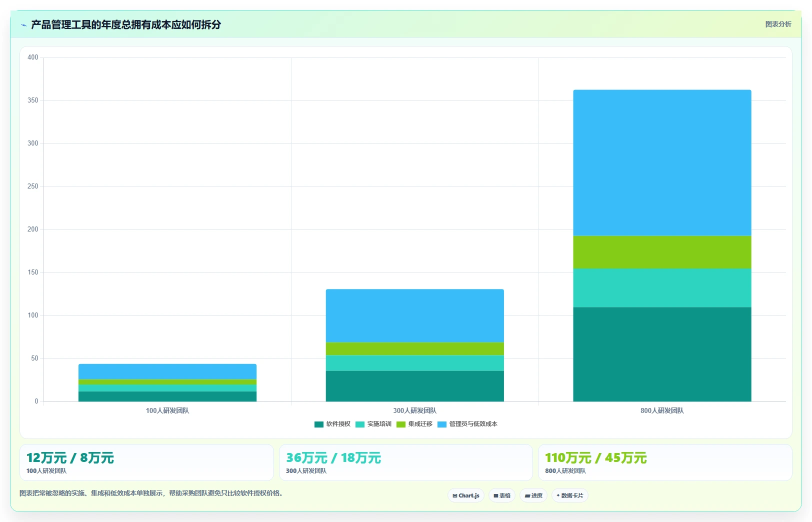This screenshot has height=522, width=812.
Task: Click the small icon before the chart title
Action: click(x=23, y=25)
